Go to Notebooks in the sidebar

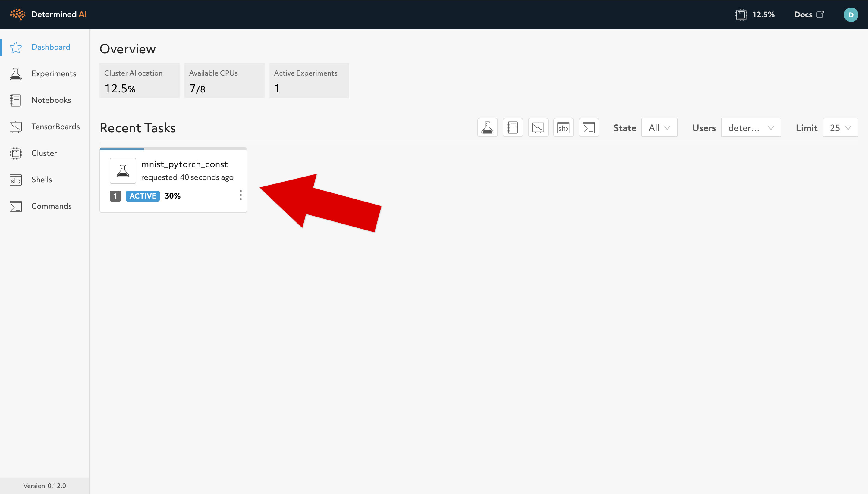coord(51,100)
